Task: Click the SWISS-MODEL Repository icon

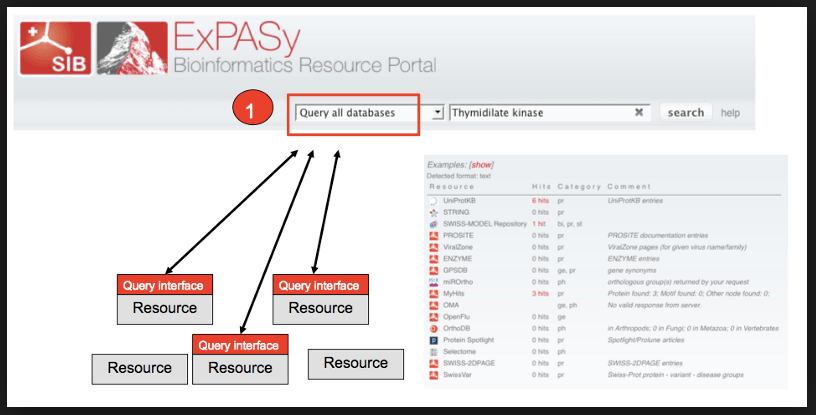Action: click(x=434, y=224)
